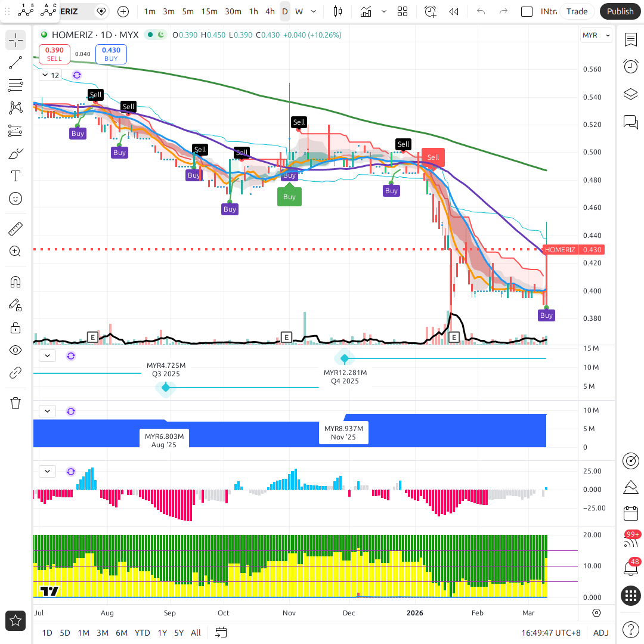Open the replay rewind button
This screenshot has width=644, height=644.
click(454, 11)
